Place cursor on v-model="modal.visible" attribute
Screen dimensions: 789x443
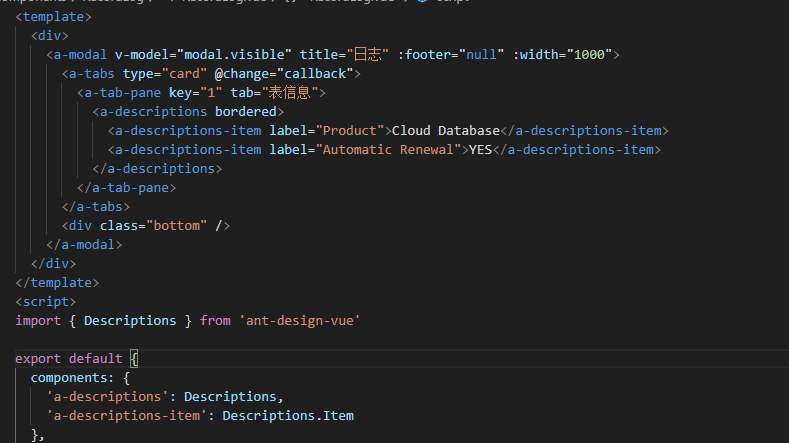(203, 54)
